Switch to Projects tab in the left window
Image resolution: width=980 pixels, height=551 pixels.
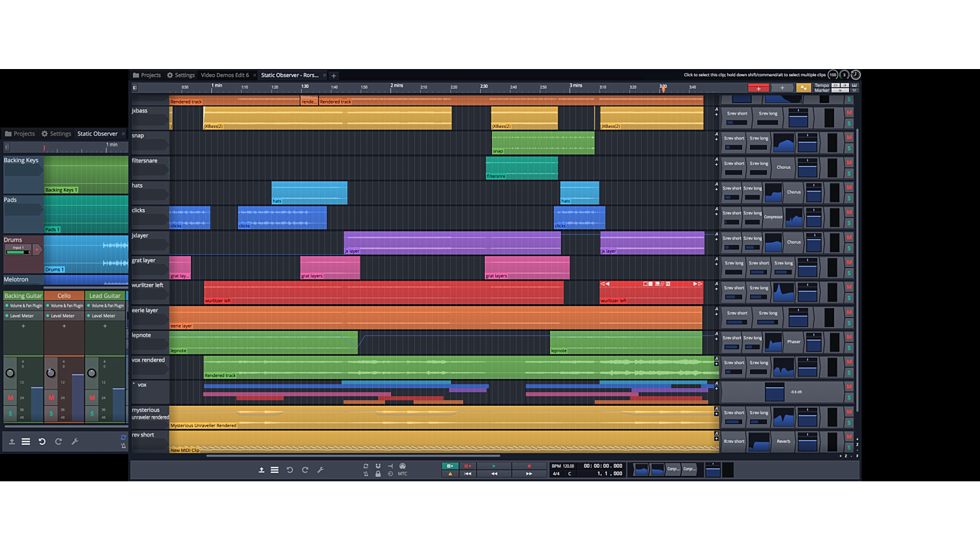(20, 134)
